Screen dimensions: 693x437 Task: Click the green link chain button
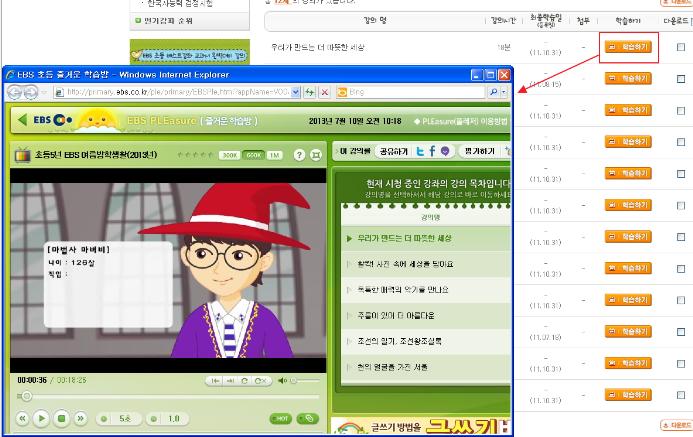pyautogui.click(x=308, y=418)
